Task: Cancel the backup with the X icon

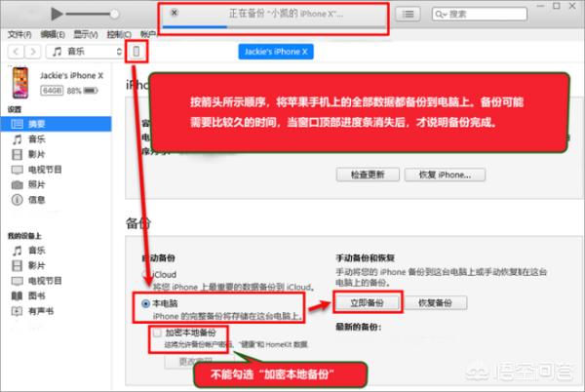Action: click(174, 13)
